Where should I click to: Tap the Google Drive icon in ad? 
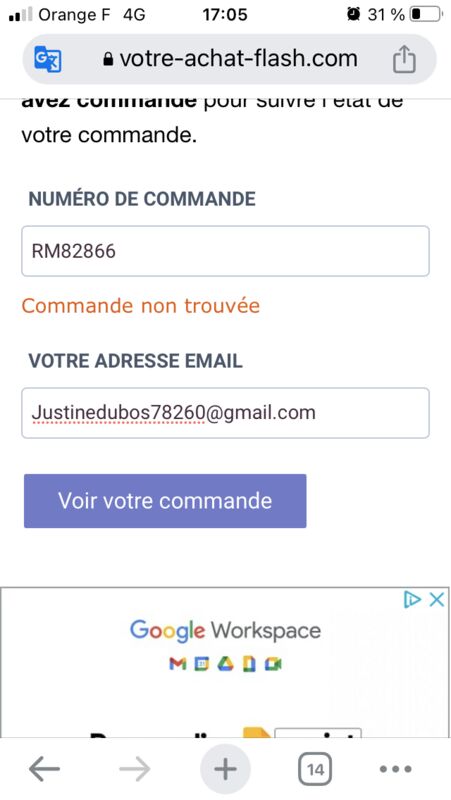coord(225,664)
